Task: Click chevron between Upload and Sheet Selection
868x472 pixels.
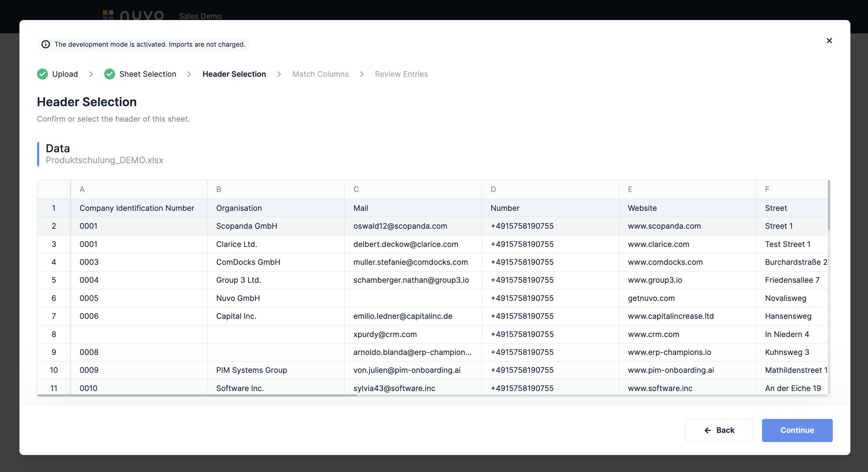Action: [x=91, y=74]
